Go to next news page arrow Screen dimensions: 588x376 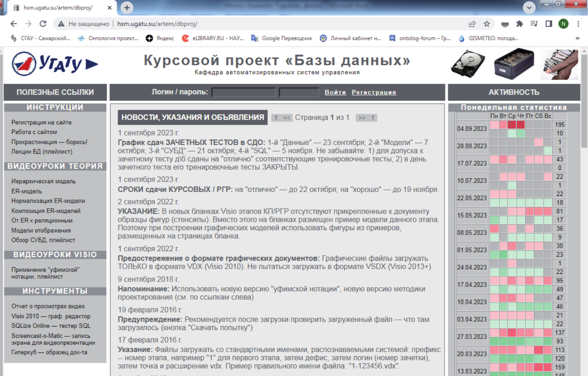point(362,118)
